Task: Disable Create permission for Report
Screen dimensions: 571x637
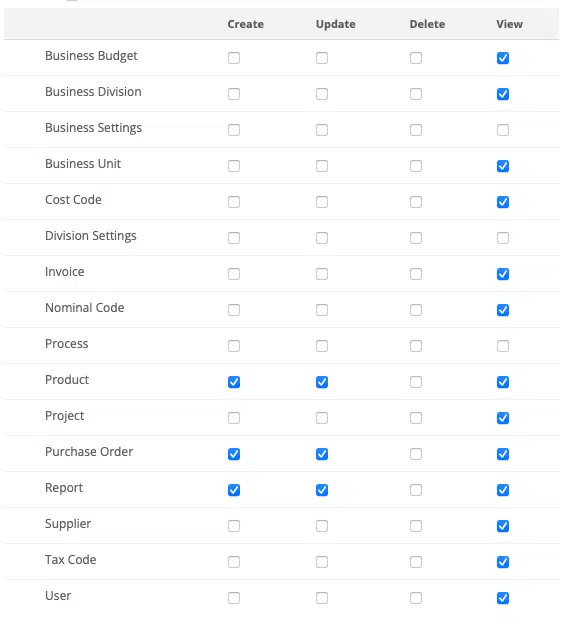Action: pyautogui.click(x=234, y=490)
